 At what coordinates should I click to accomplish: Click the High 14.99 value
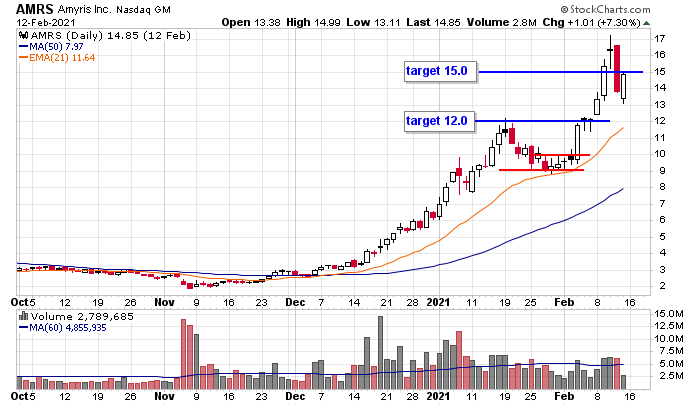pos(315,22)
